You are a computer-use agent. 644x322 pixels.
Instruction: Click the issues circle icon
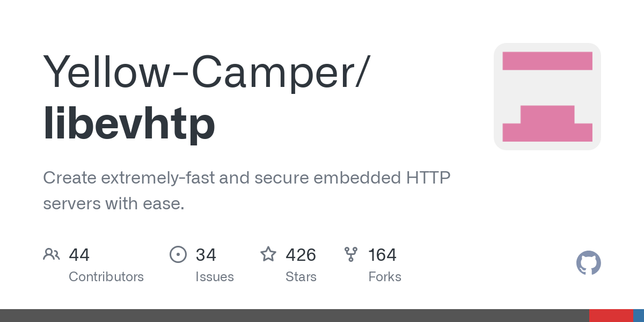(178, 254)
